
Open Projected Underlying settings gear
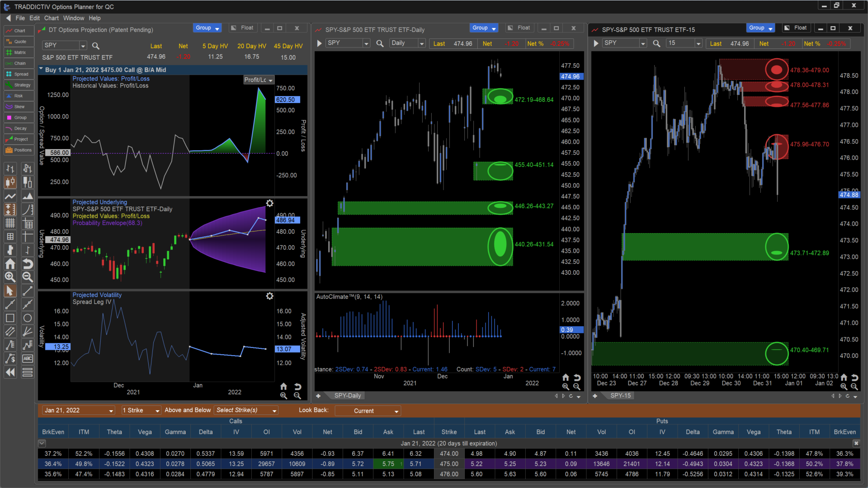tap(269, 203)
